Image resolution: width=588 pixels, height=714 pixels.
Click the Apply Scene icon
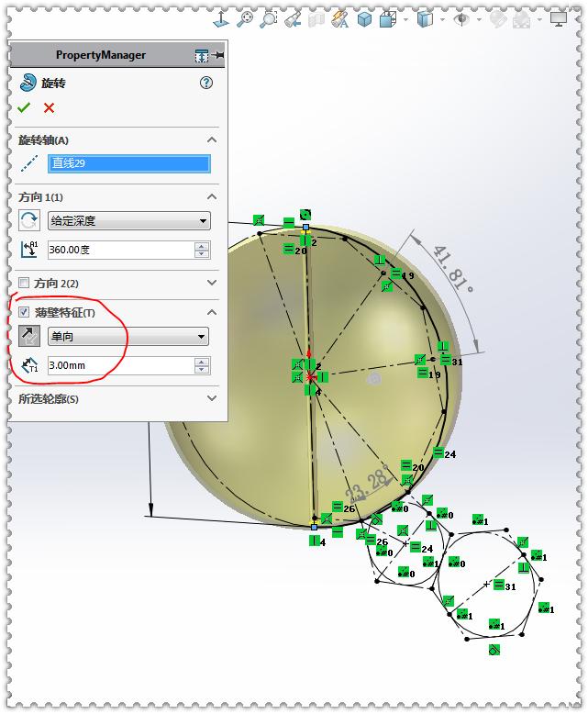click(x=522, y=19)
